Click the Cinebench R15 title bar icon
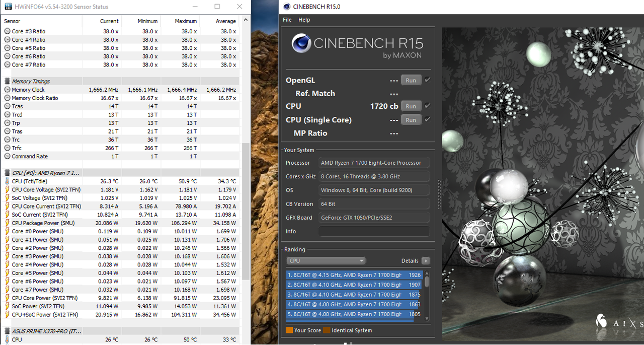The width and height of the screenshot is (644, 345). 287,7
